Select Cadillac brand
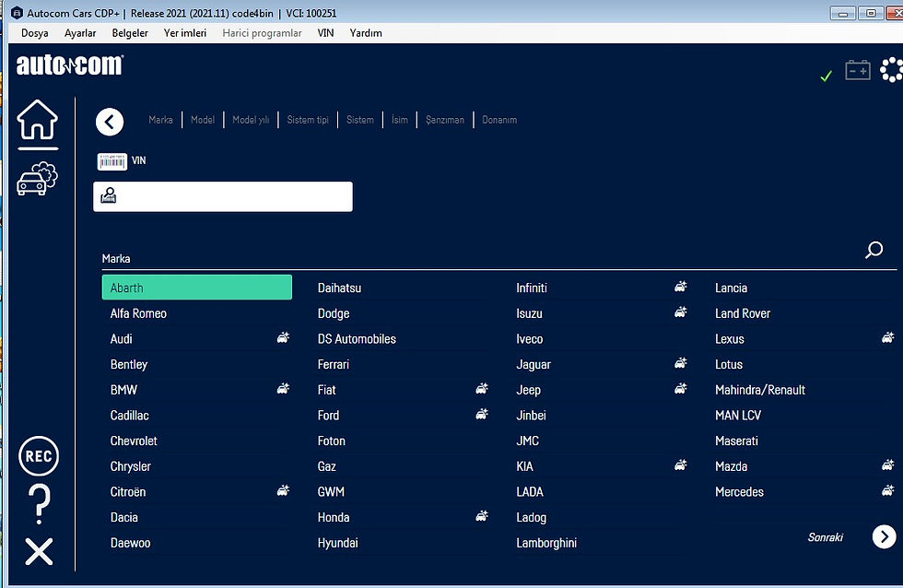 coord(130,416)
